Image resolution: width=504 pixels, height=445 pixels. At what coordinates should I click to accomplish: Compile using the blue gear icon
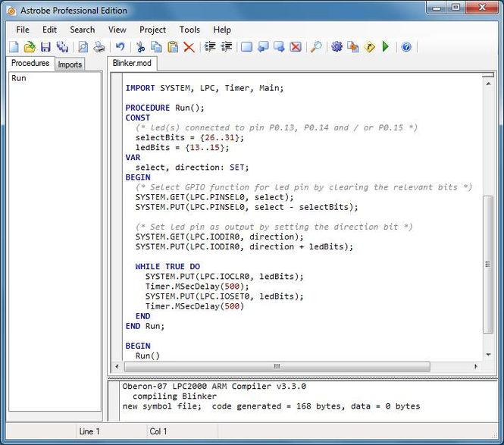coord(337,47)
